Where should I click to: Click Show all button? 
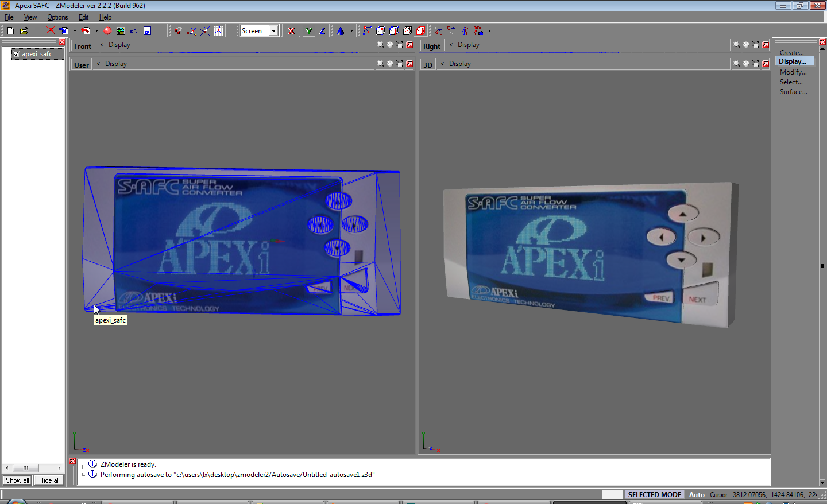pos(17,480)
